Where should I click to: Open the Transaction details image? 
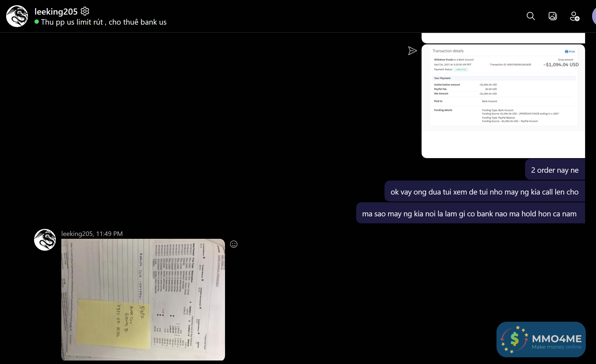(x=503, y=101)
